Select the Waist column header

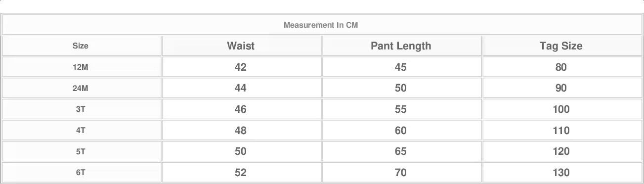241,46
